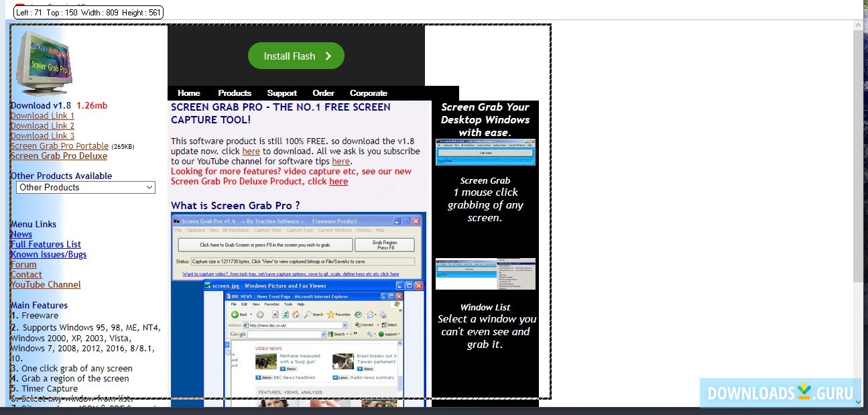This screenshot has width=868, height=415.
Task: Click the '5. Timer Capture' feature text
Action: [44, 388]
